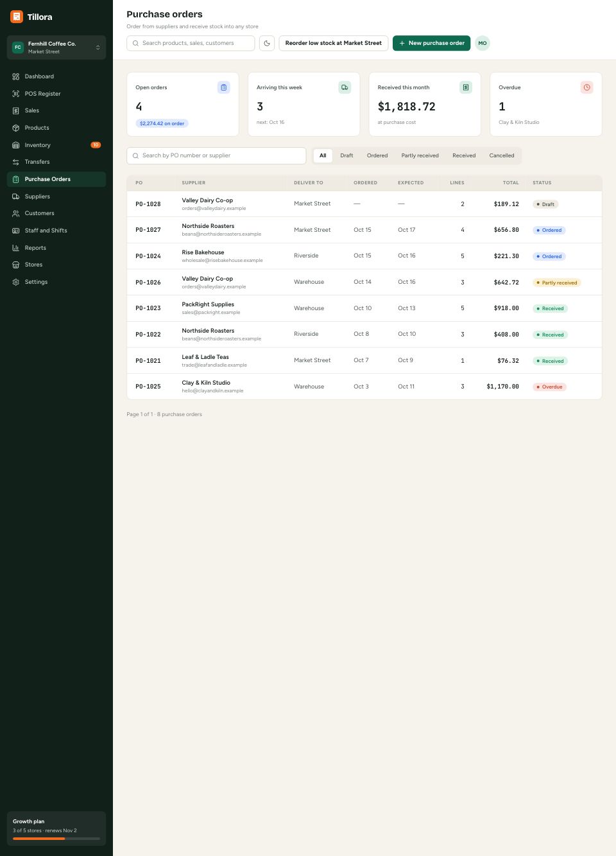This screenshot has height=856, width=616.
Task: Click the $1,818.72 received amount
Action: click(406, 107)
